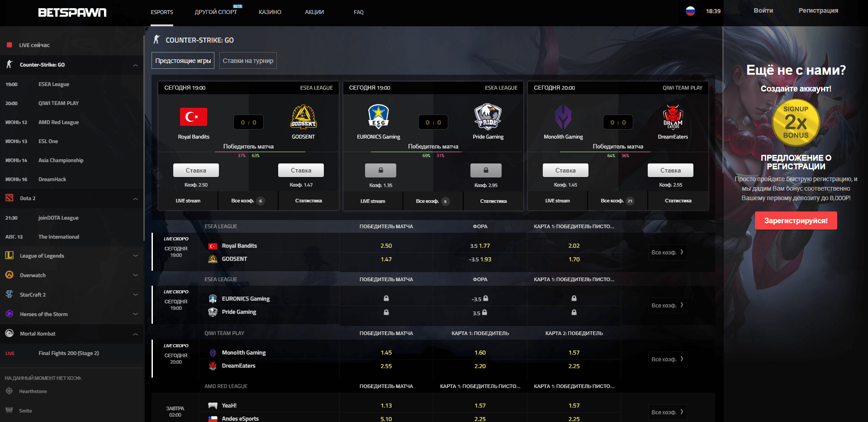This screenshot has height=422, width=868.
Task: Select the Russian flag language icon
Action: [x=690, y=11]
